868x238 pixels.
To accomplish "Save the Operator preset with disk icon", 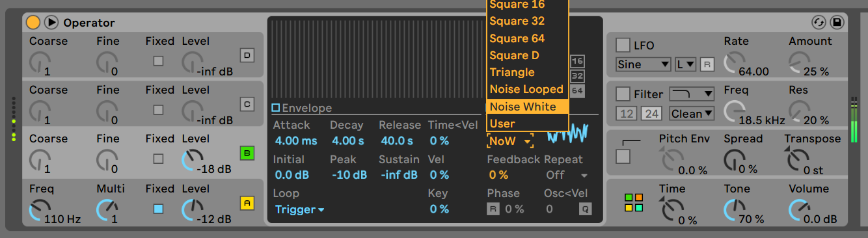I will pos(837,23).
